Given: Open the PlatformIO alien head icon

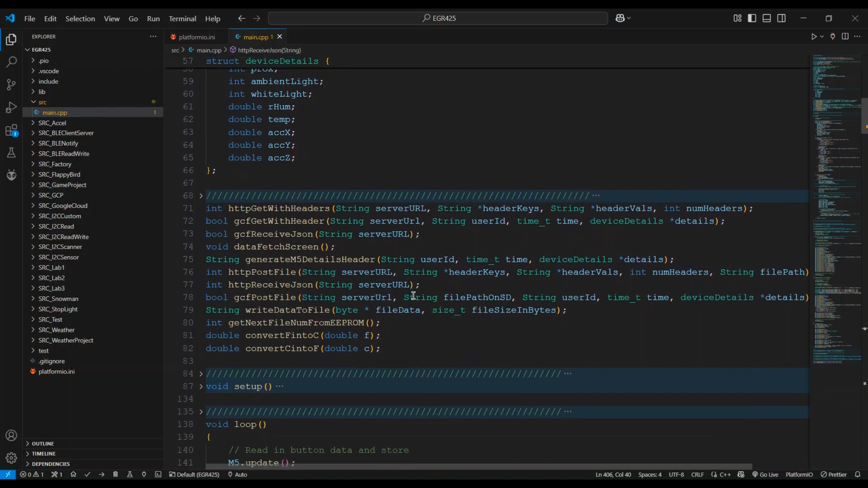Looking at the screenshot, I should (x=11, y=175).
